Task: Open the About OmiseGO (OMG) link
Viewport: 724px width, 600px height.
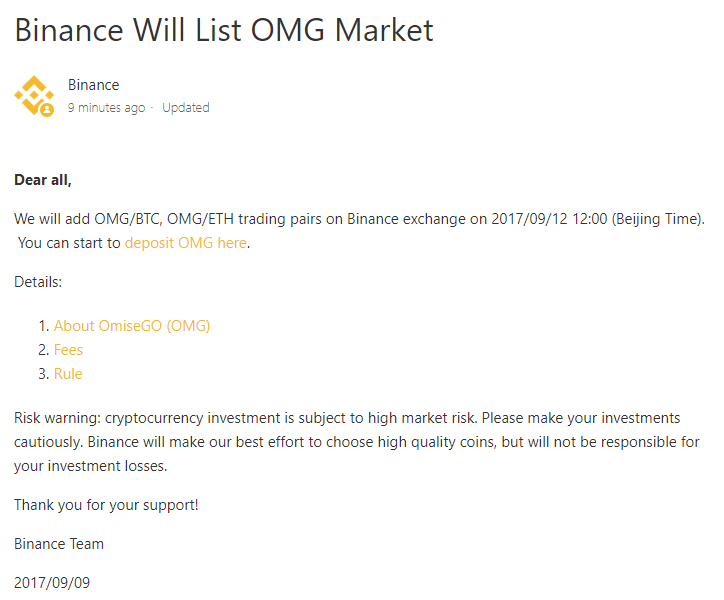Action: point(132,326)
